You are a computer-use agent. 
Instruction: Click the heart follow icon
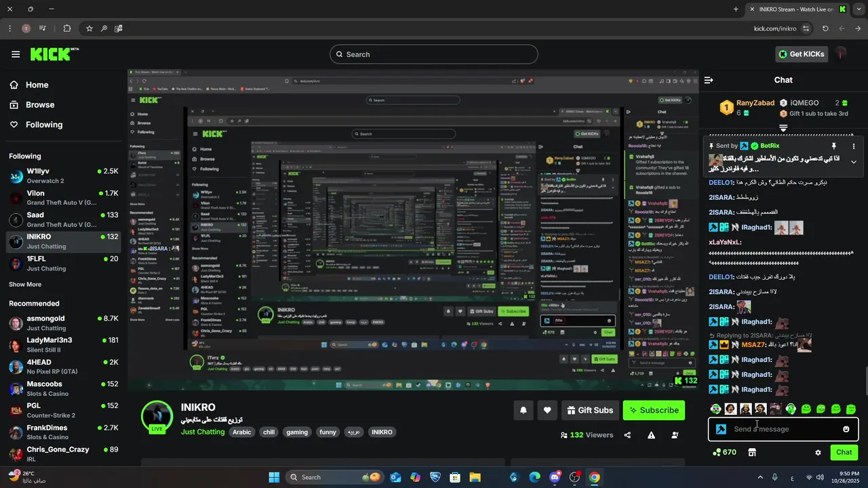point(547,410)
